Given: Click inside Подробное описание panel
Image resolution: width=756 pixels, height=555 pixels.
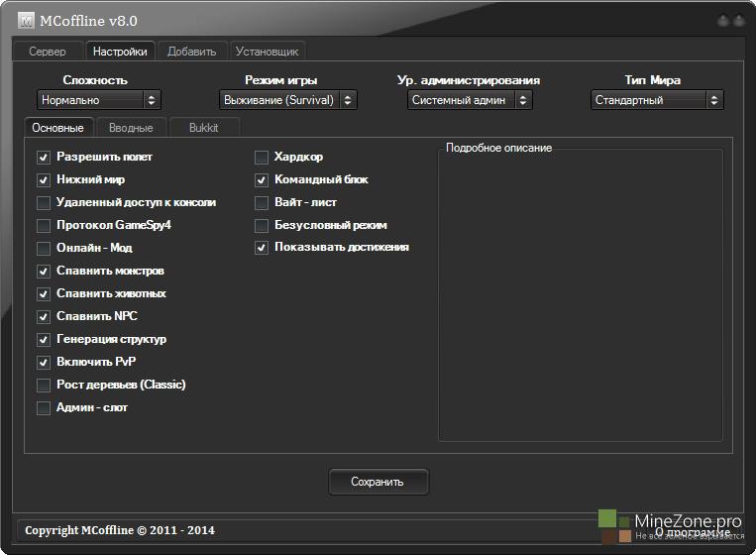Looking at the screenshot, I should point(581,297).
